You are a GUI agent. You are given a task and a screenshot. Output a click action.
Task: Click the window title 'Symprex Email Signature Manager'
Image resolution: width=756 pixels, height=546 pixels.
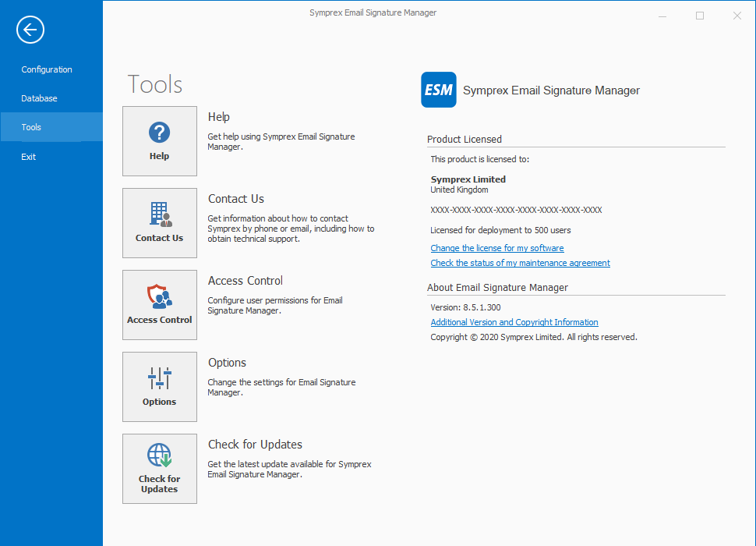(x=373, y=12)
